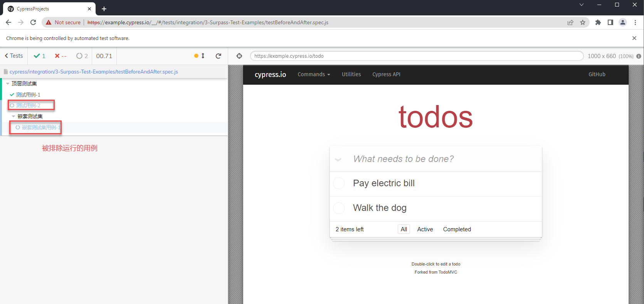Open the selector playground crosshair icon
The height and width of the screenshot is (304, 644).
click(x=239, y=56)
